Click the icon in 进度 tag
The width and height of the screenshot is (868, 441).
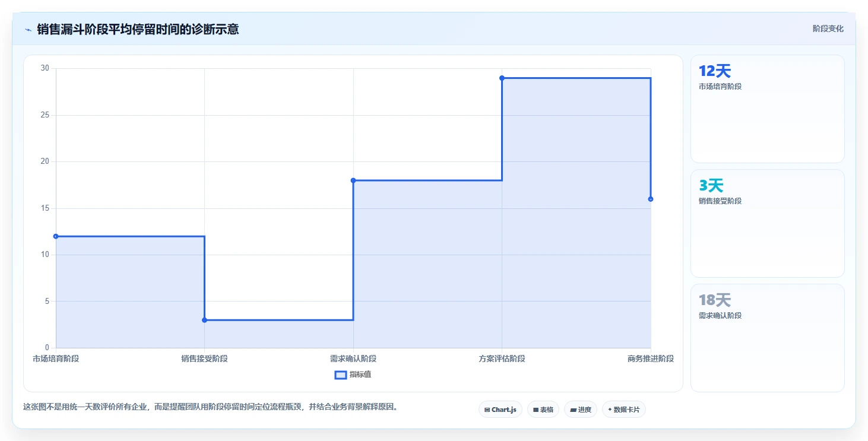(x=573, y=410)
